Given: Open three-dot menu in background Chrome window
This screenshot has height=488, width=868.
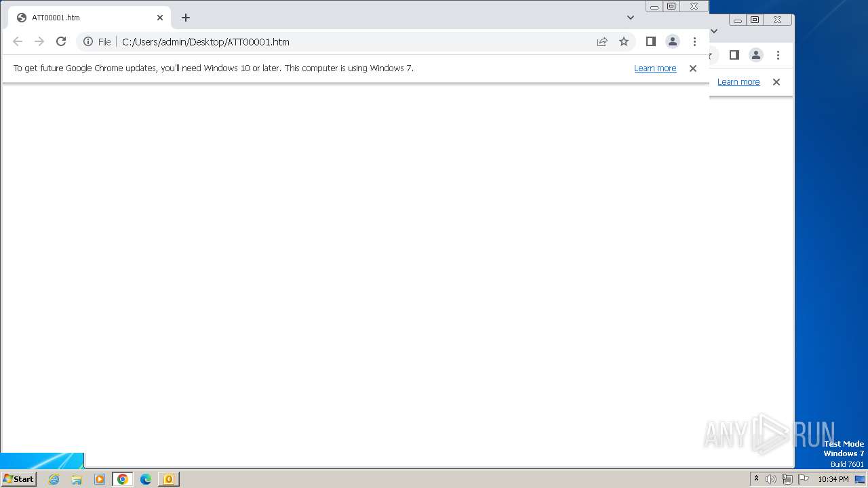Looking at the screenshot, I should (x=778, y=55).
